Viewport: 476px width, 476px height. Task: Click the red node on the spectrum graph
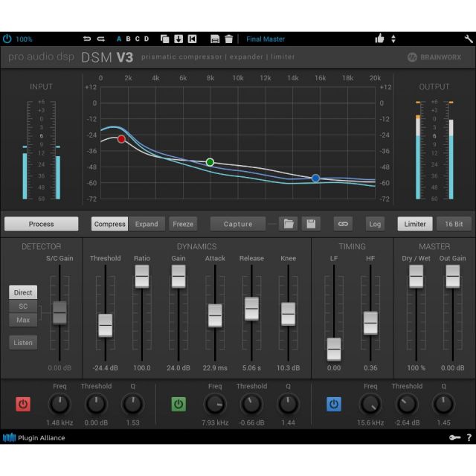pyautogui.click(x=121, y=139)
